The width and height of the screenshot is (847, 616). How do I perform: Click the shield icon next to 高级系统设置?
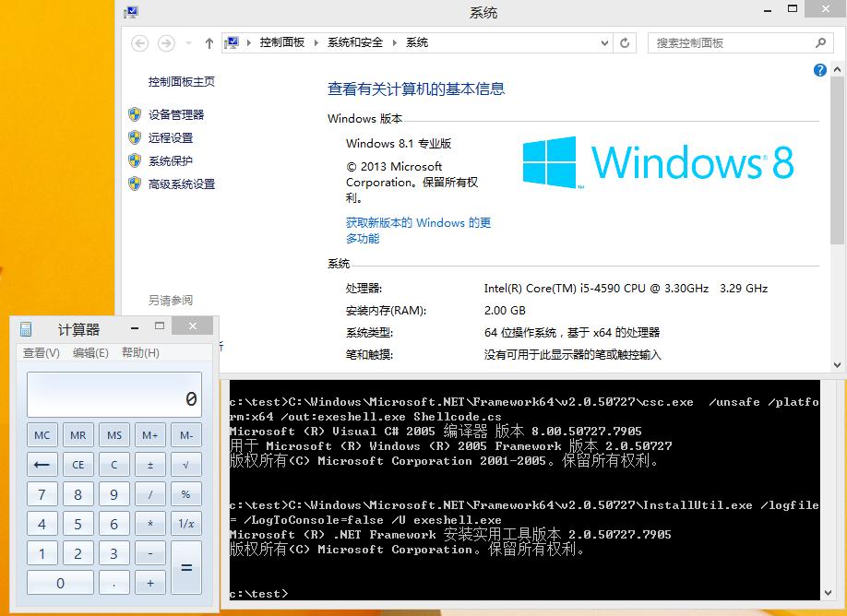tap(135, 184)
